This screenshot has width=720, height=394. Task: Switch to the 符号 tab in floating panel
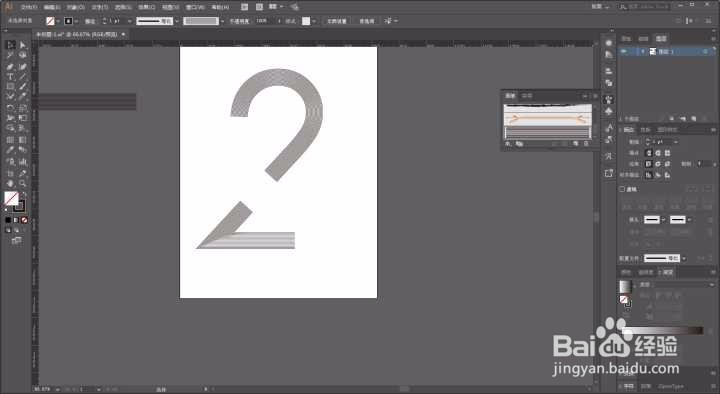[527, 96]
